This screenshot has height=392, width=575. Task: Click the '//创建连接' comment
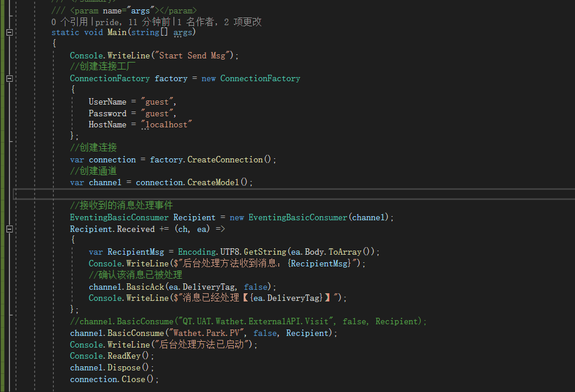(x=93, y=148)
